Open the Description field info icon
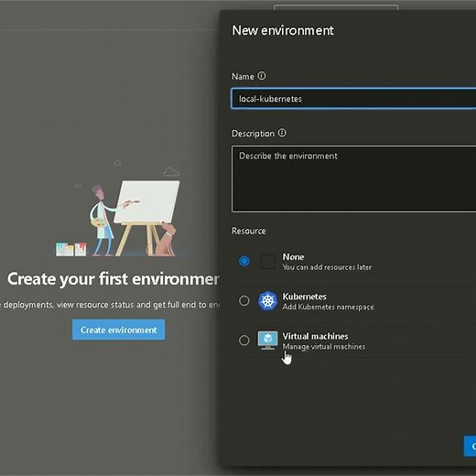This screenshot has width=476, height=476. (282, 133)
